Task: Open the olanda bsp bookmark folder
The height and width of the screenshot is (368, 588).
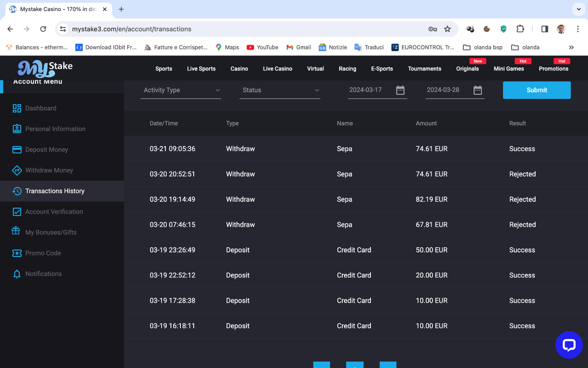Action: tap(483, 47)
